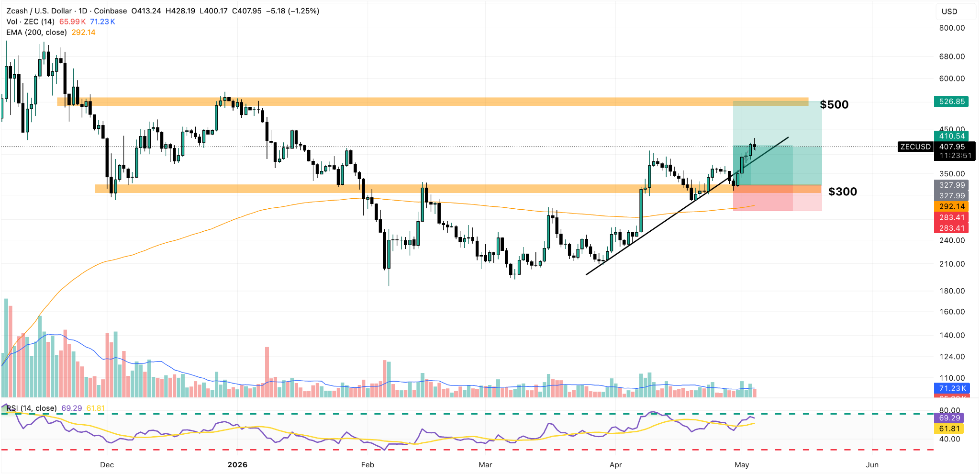Click the red 65.99K volume value
980x474 pixels.
pos(72,22)
